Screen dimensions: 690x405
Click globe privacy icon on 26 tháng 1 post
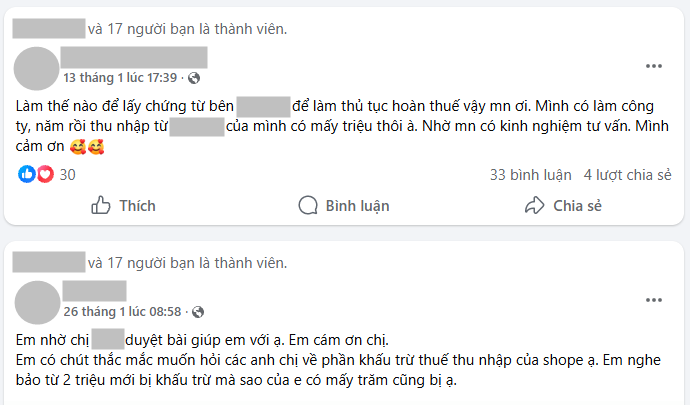pos(194,313)
